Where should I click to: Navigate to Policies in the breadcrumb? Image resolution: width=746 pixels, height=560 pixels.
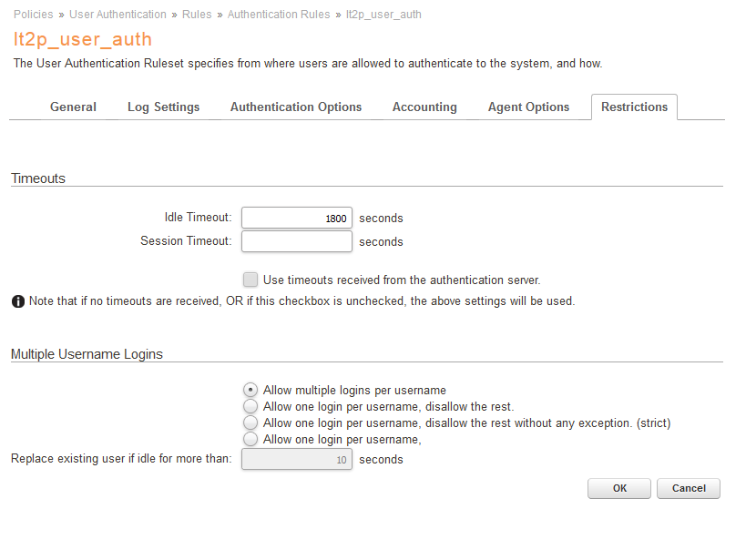(33, 15)
